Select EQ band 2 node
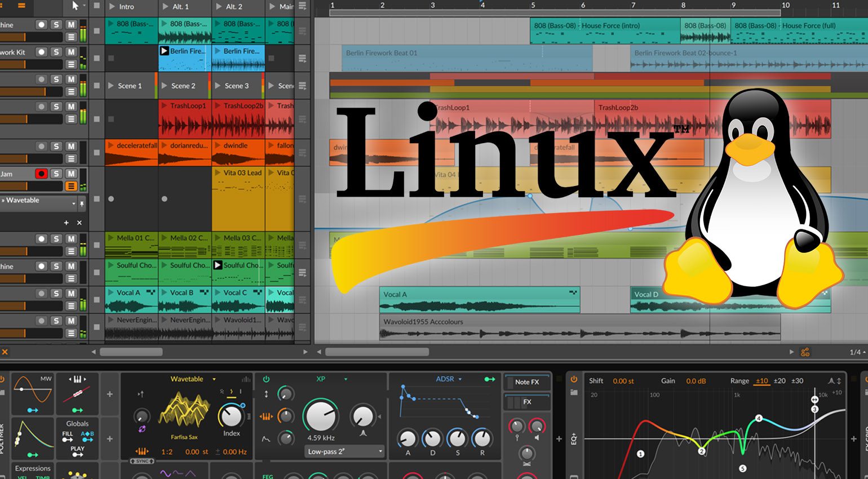868x479 pixels. 702,451
